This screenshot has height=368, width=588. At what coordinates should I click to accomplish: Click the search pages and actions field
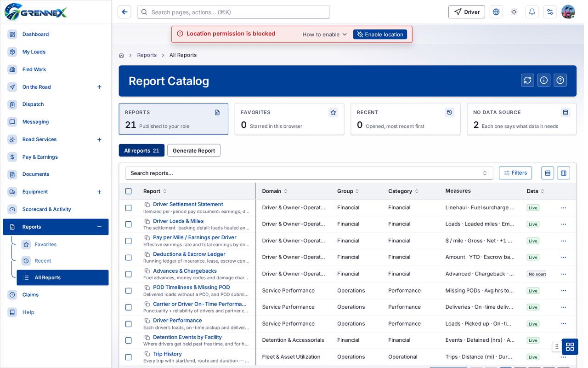(x=233, y=12)
